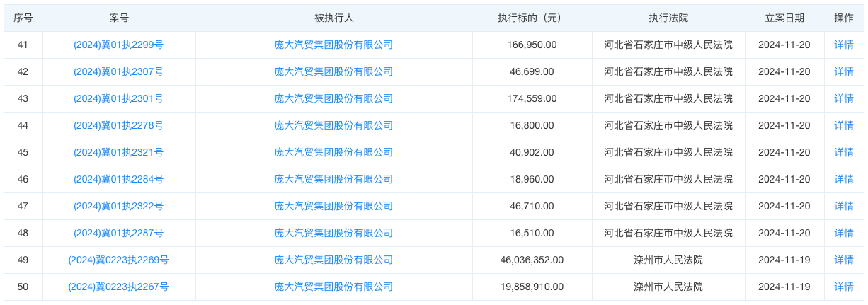Open case link (2024)冀01执2301号
This screenshot has width=868, height=305.
point(118,98)
